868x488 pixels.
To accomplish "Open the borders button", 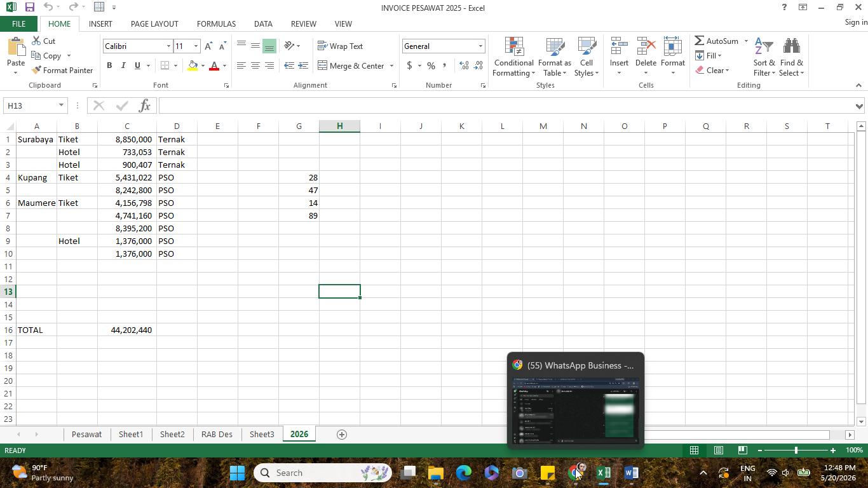I will [165, 65].
